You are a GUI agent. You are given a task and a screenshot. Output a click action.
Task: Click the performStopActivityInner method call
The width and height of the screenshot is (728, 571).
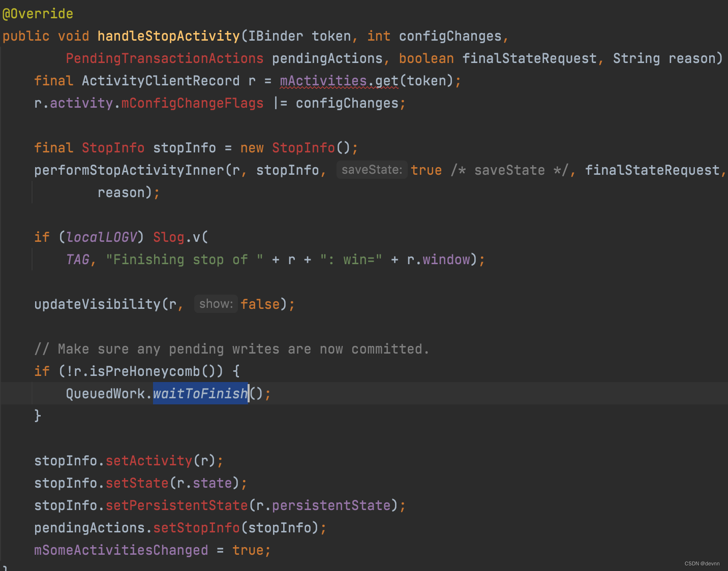click(129, 170)
